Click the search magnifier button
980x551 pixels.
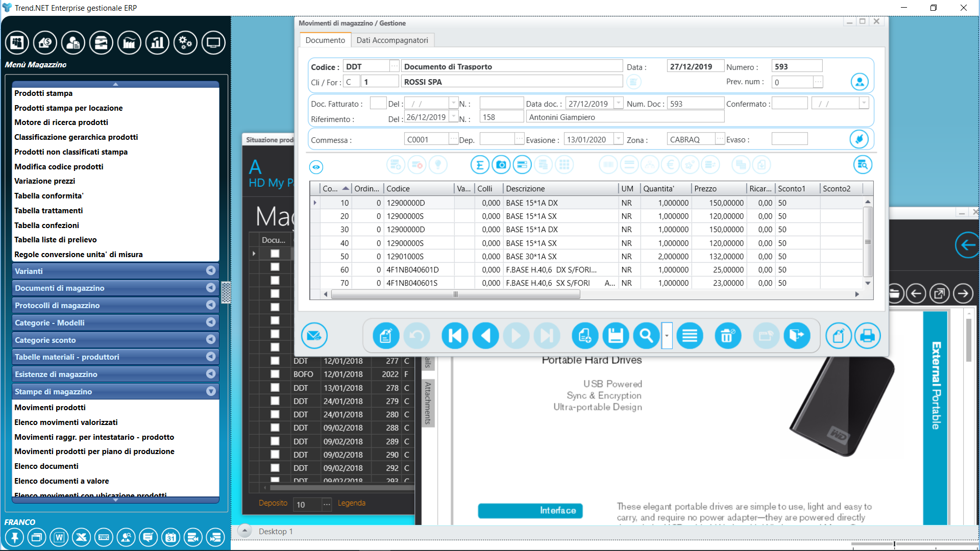(x=646, y=336)
